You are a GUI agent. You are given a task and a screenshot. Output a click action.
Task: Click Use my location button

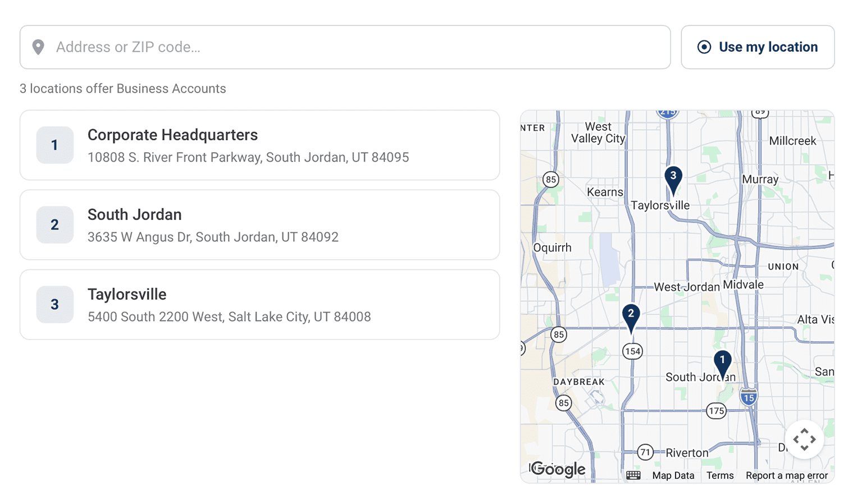click(758, 47)
